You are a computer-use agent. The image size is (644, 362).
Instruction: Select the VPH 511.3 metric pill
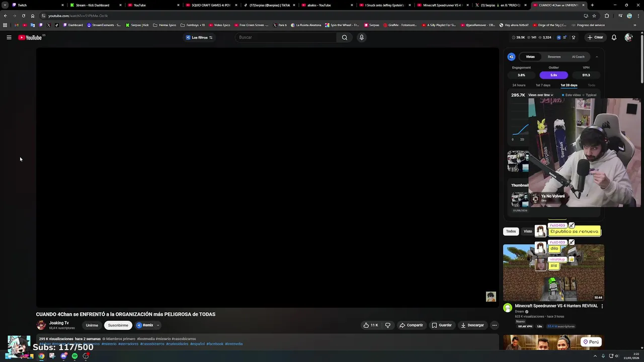586,75
